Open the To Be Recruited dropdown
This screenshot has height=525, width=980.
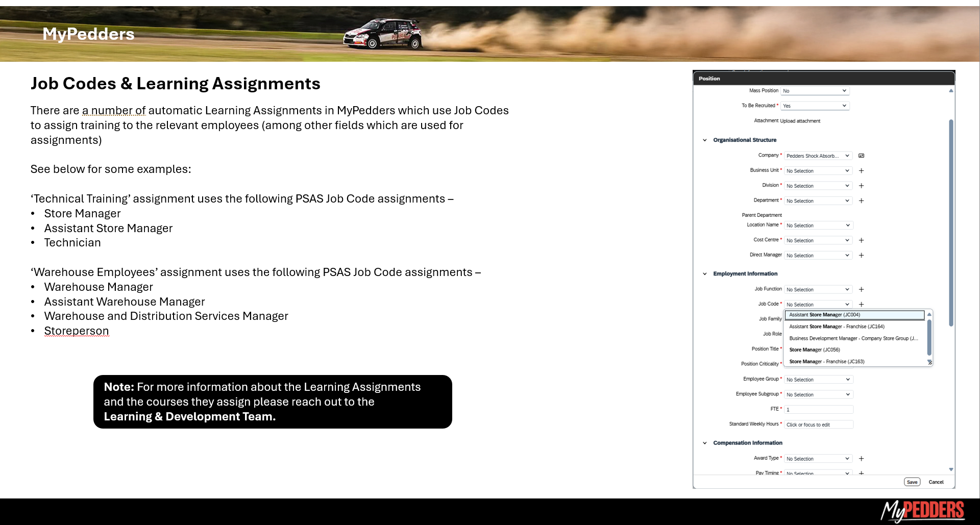pyautogui.click(x=815, y=106)
